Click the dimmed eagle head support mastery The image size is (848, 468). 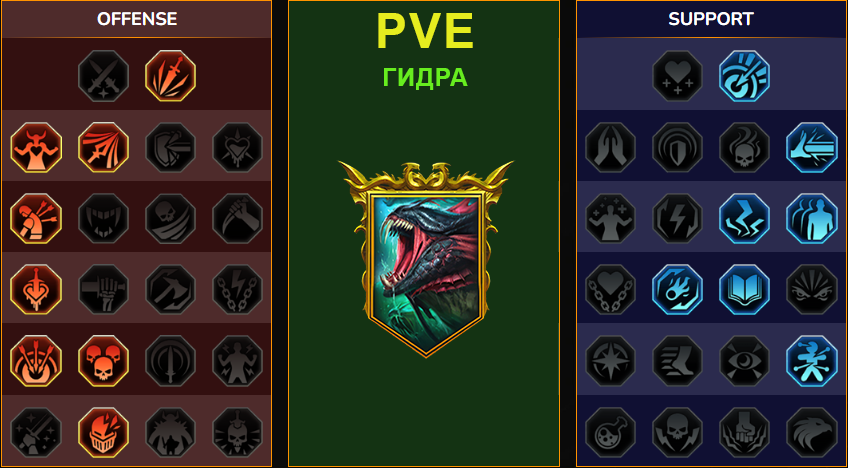coord(812,432)
